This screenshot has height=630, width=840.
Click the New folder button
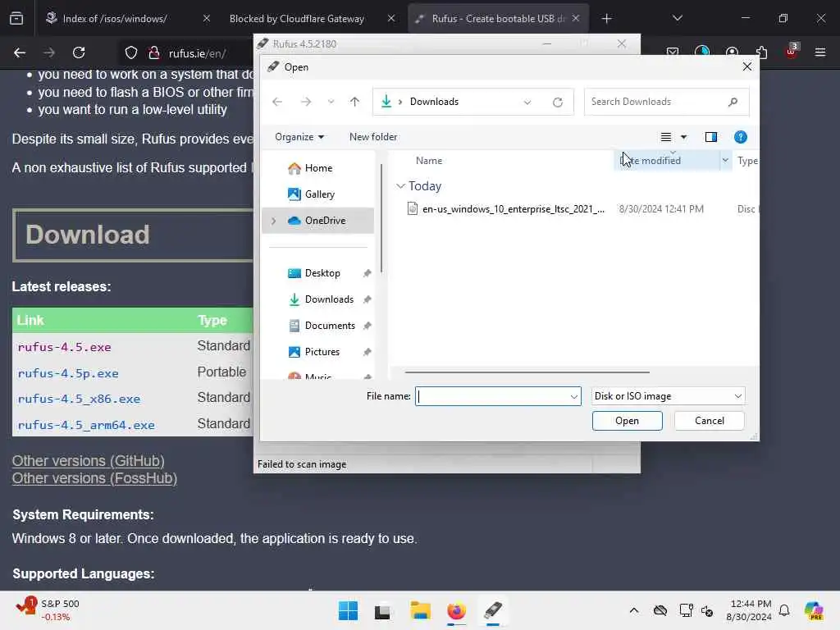(x=373, y=137)
